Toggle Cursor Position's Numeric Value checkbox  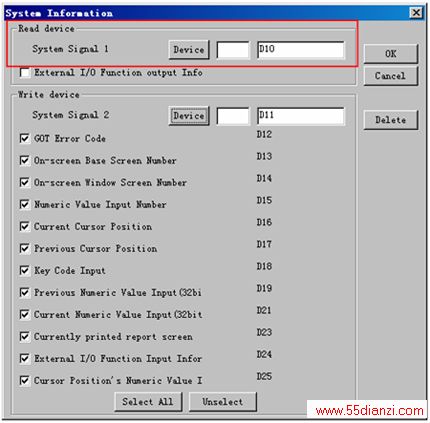25,380
